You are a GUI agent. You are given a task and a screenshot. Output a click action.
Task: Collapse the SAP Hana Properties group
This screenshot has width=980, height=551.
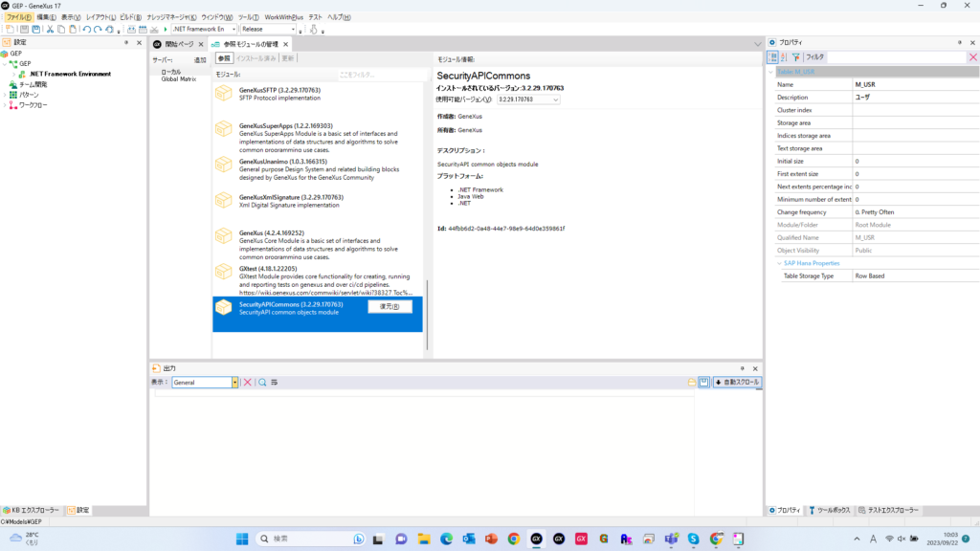pos(779,264)
